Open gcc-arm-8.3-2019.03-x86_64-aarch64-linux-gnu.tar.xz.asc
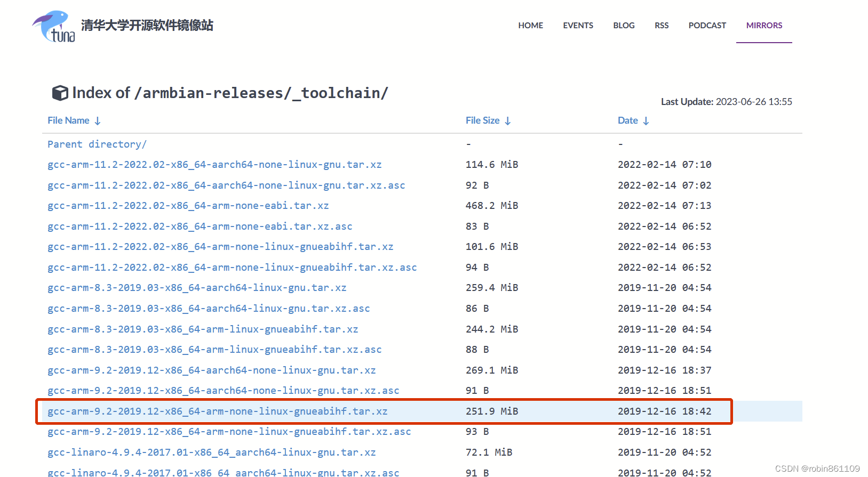 pyautogui.click(x=209, y=309)
